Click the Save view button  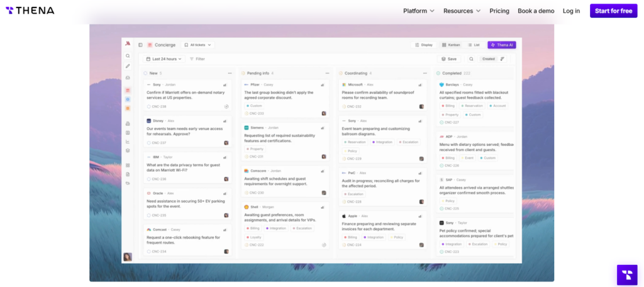point(449,59)
